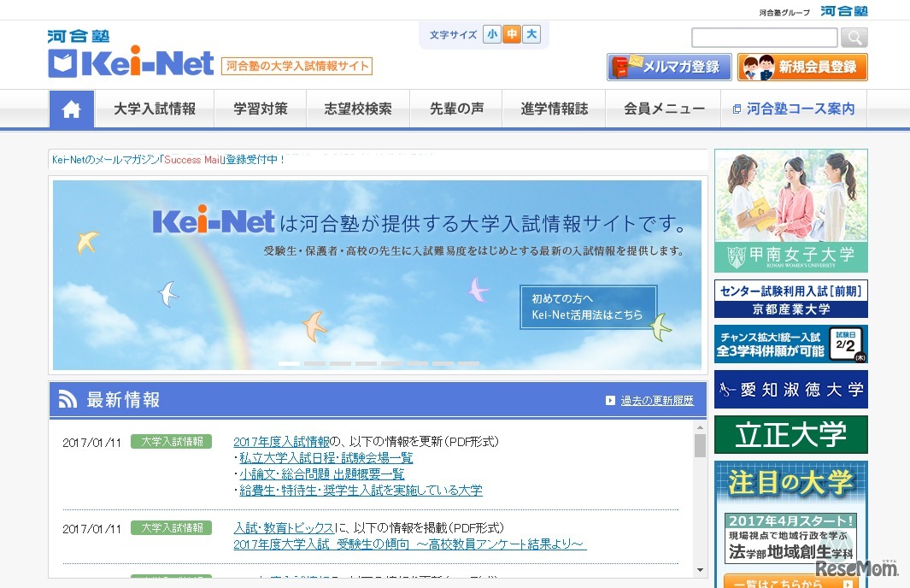910x588 pixels.
Task: Click the search magnifier button
Action: click(854, 38)
